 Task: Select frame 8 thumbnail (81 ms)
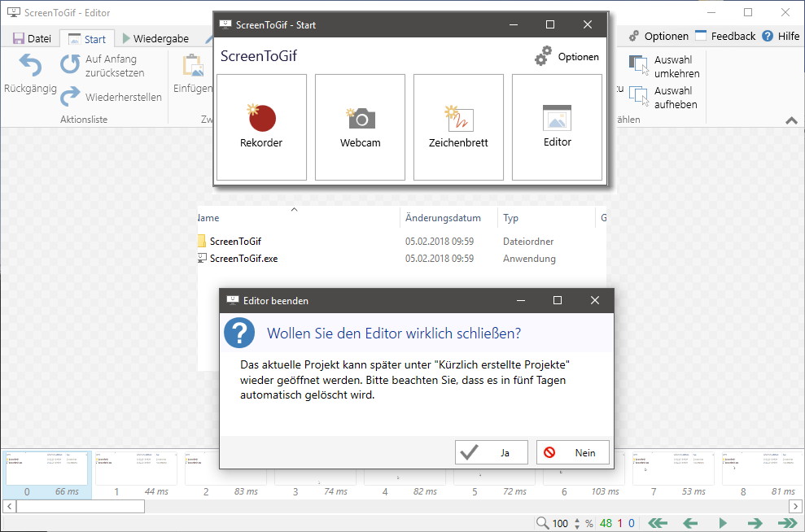pyautogui.click(x=763, y=475)
